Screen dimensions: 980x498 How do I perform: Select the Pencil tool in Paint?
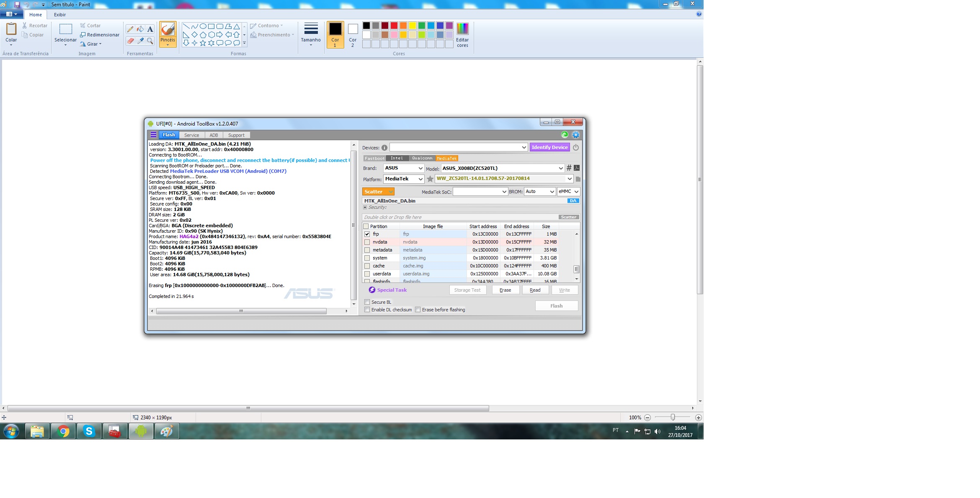coord(130,29)
